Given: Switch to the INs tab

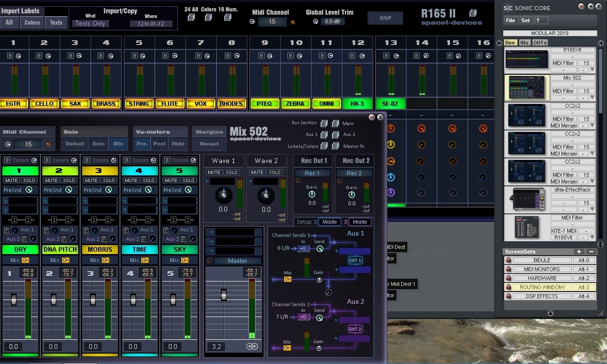Looking at the screenshot, I should pyautogui.click(x=524, y=43).
